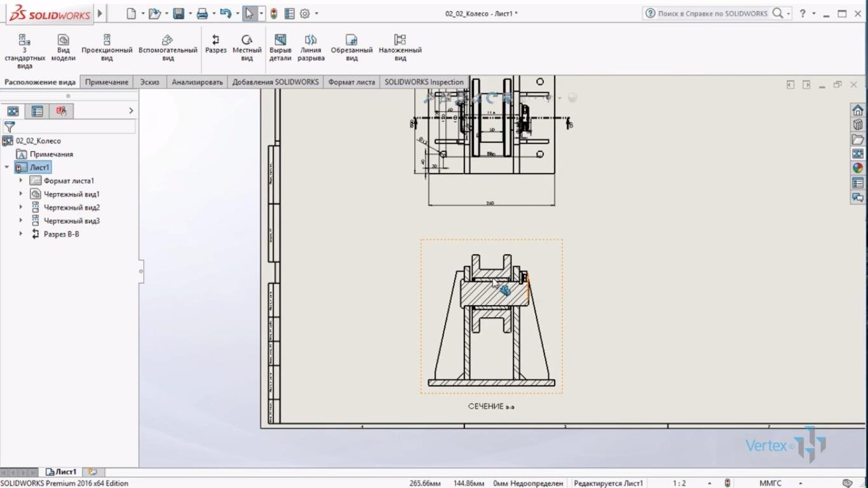Image resolution: width=868 pixels, height=488 pixels.
Task: Click the Лист1 sheet tab at bottom
Action: (62, 472)
